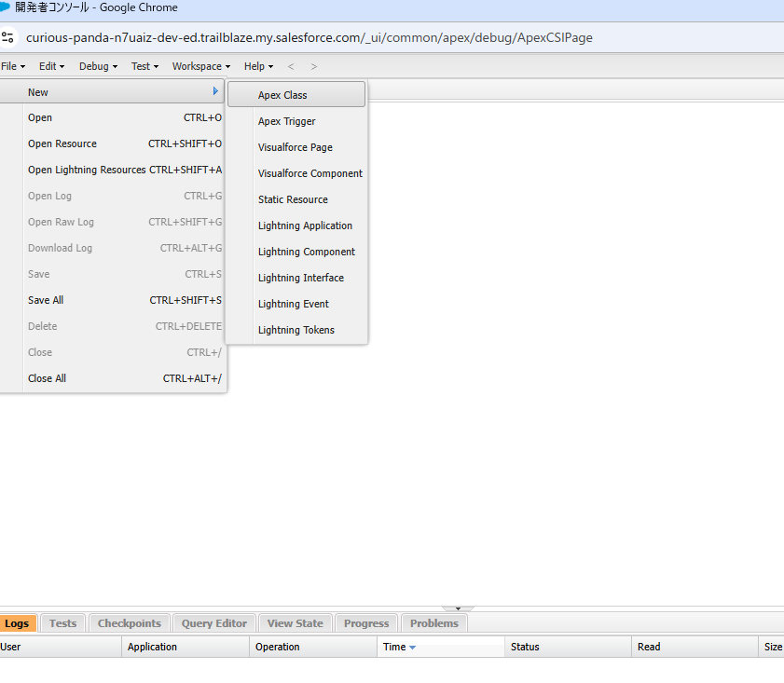Select Save All in the File menu
Screen dimensions: 784x683
(x=112, y=300)
